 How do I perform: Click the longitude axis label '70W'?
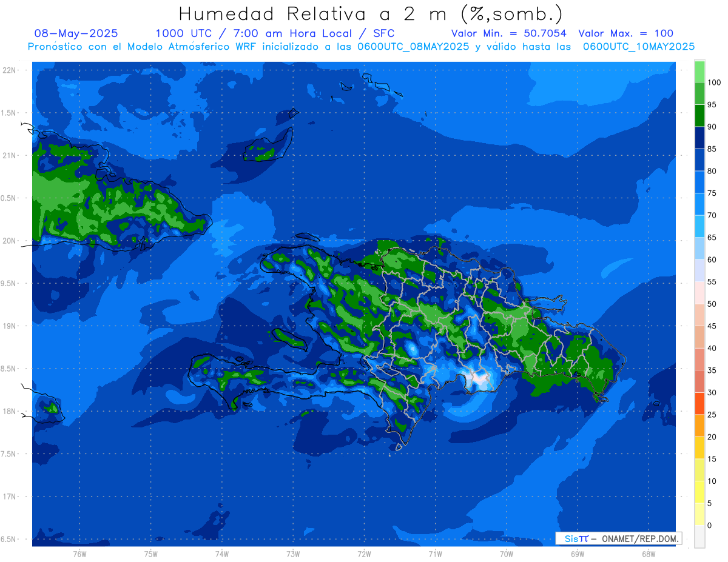click(506, 554)
